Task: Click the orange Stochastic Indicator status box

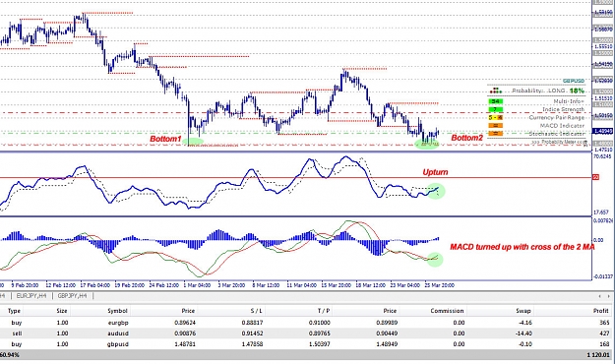Action: coord(495,134)
